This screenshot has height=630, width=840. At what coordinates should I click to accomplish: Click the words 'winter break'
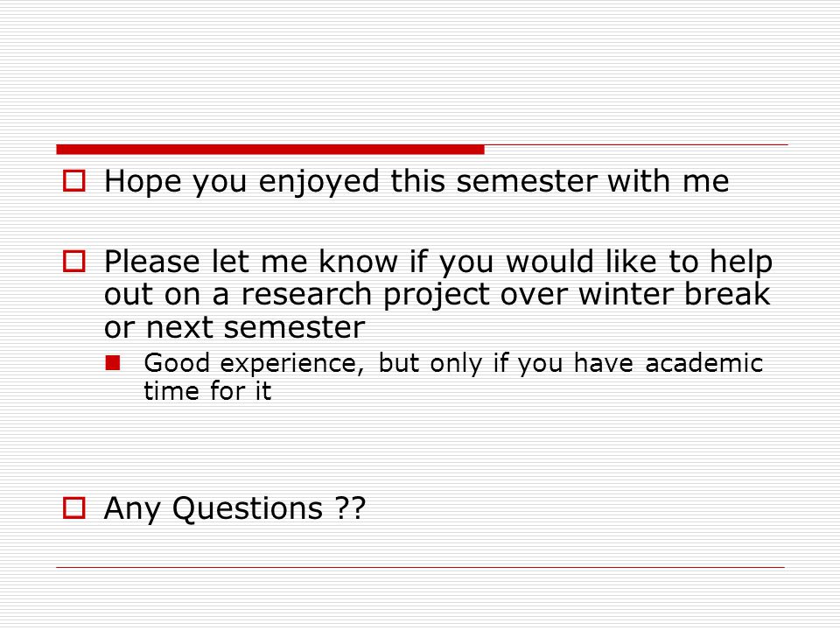(675, 294)
